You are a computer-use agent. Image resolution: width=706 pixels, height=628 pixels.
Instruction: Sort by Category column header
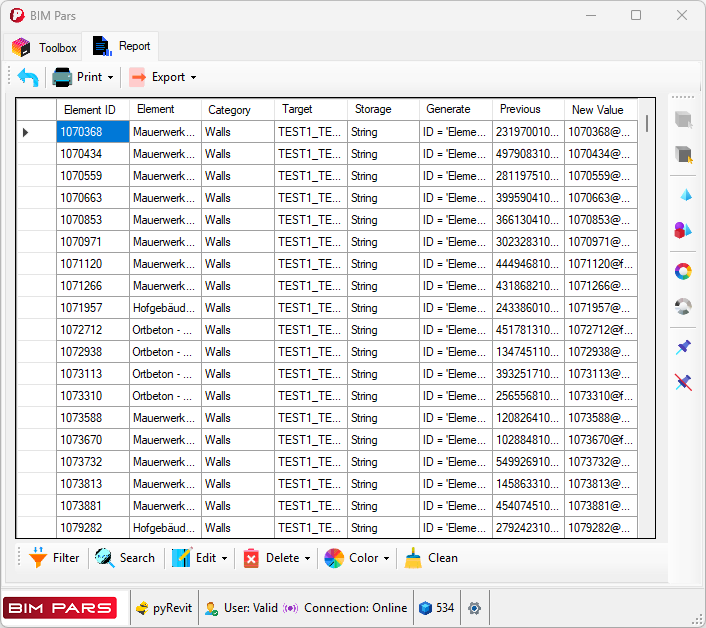(238, 109)
